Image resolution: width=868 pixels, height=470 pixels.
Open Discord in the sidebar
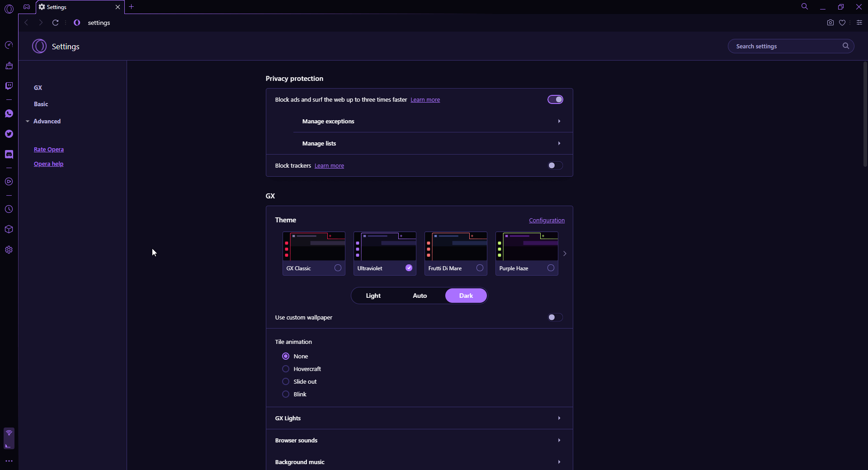(x=9, y=154)
